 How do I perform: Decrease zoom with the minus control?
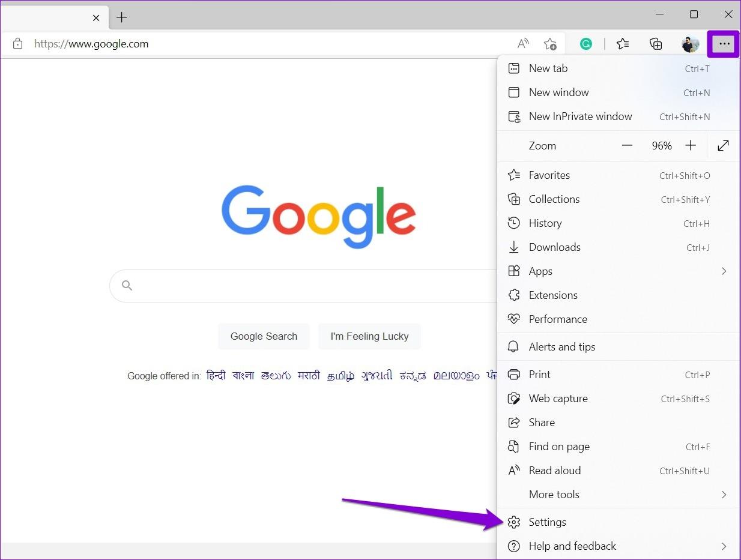click(x=627, y=145)
